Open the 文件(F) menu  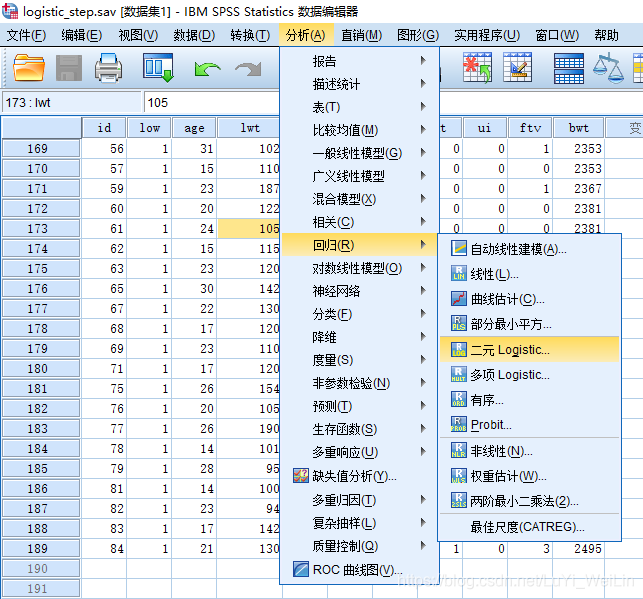pyautogui.click(x=27, y=35)
